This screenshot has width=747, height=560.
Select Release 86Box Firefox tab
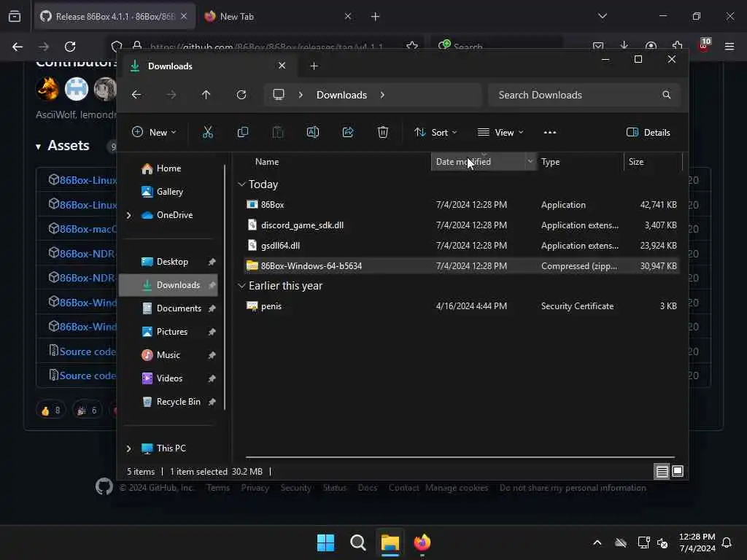[x=113, y=17]
